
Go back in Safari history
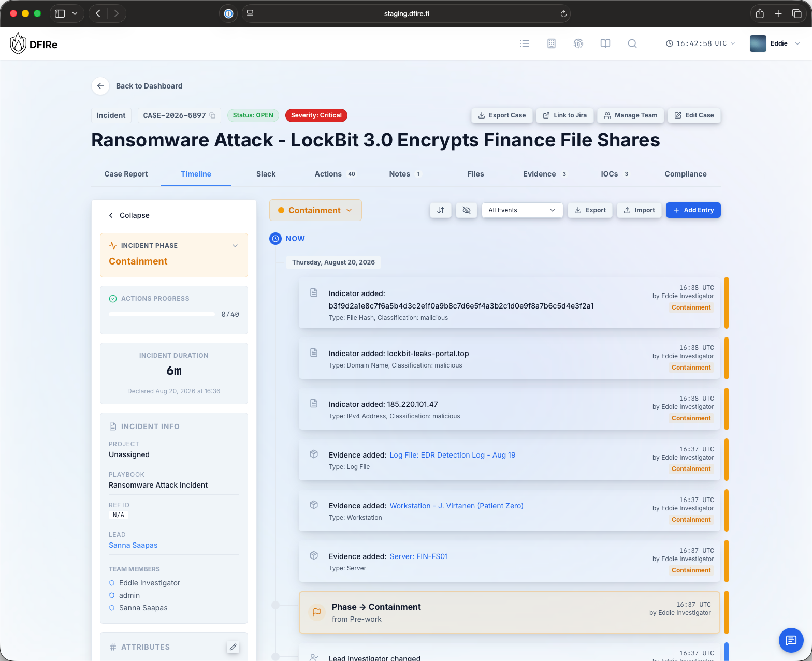click(98, 13)
